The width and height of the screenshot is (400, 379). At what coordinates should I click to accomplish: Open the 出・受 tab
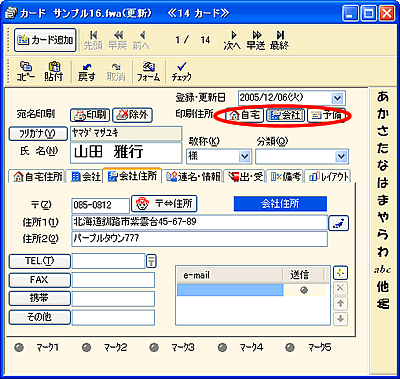[245, 176]
